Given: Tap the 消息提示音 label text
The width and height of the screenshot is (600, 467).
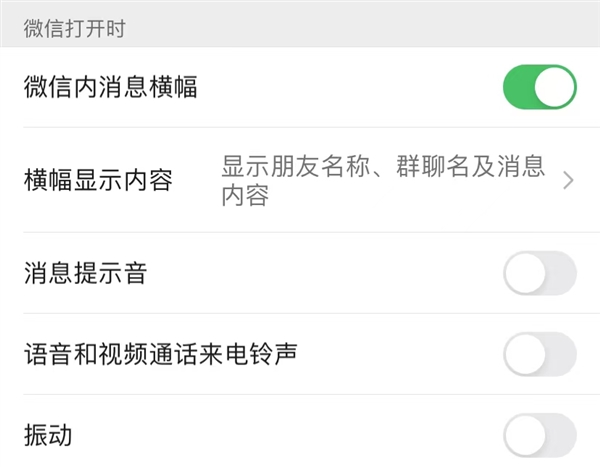Looking at the screenshot, I should 85,273.
